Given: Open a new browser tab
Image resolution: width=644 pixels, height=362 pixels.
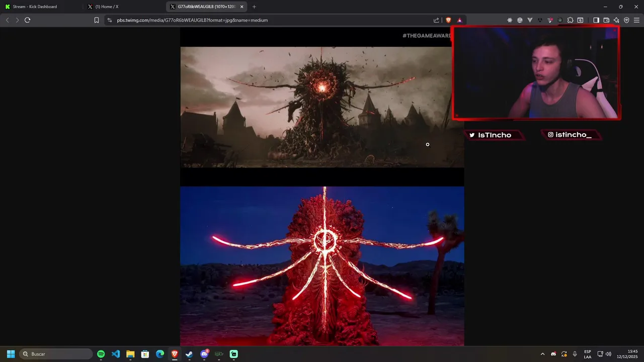Looking at the screenshot, I should (x=254, y=7).
